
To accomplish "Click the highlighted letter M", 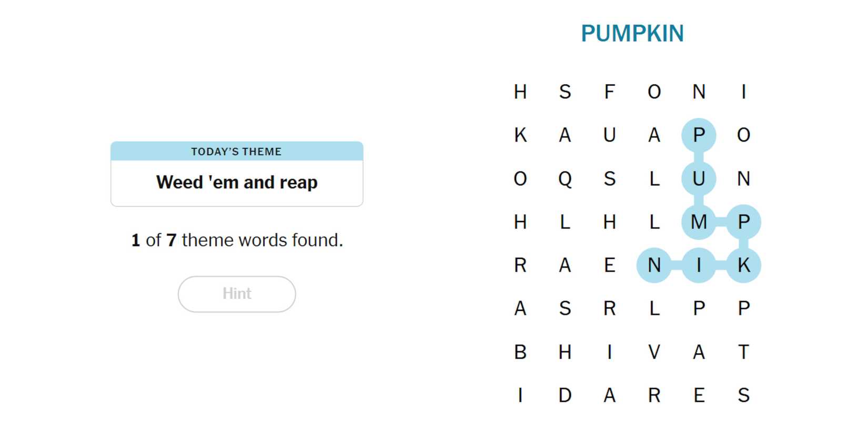I will [x=699, y=222].
